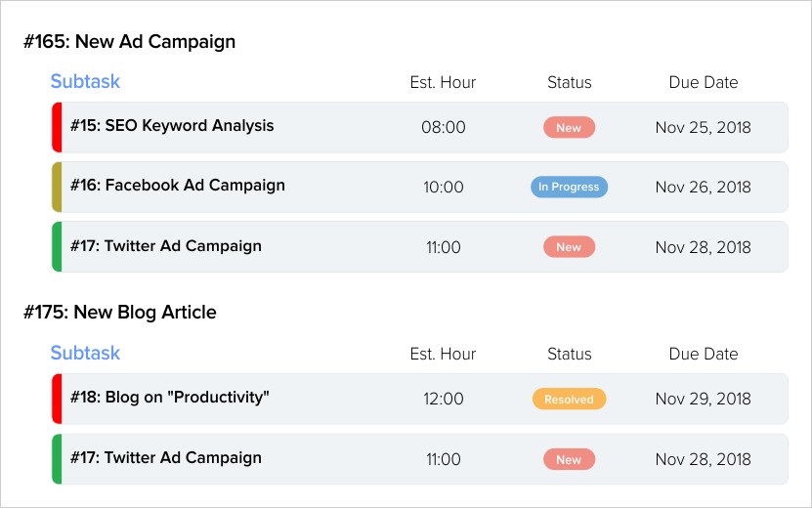This screenshot has height=508, width=812.
Task: Click the "Resolved" status badge
Action: coord(569,399)
